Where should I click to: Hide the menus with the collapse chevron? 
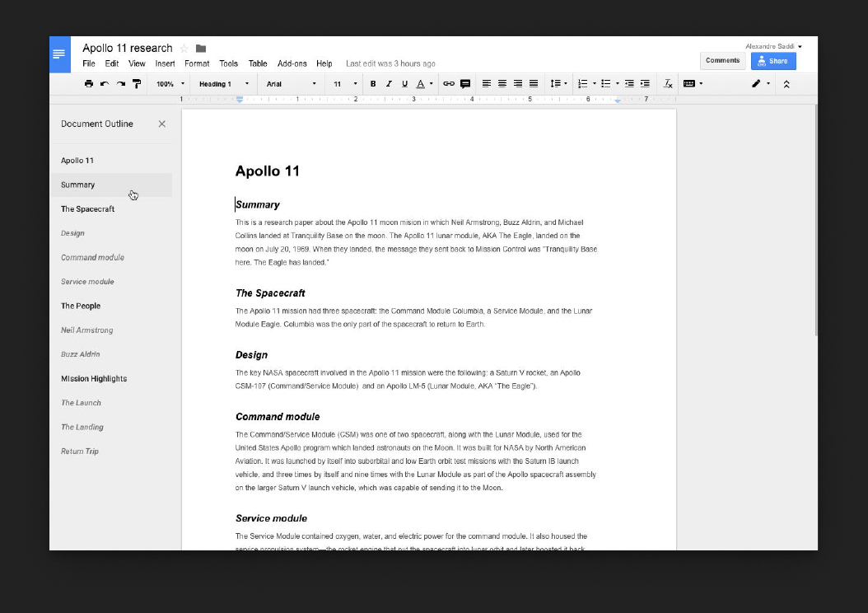[x=786, y=84]
